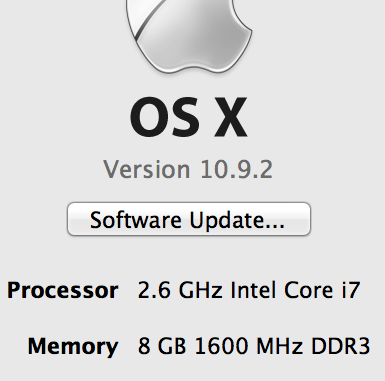Screen dimensions: 385x381
Task: Click the large X in the OS X heading
Action: pyautogui.click(x=231, y=117)
